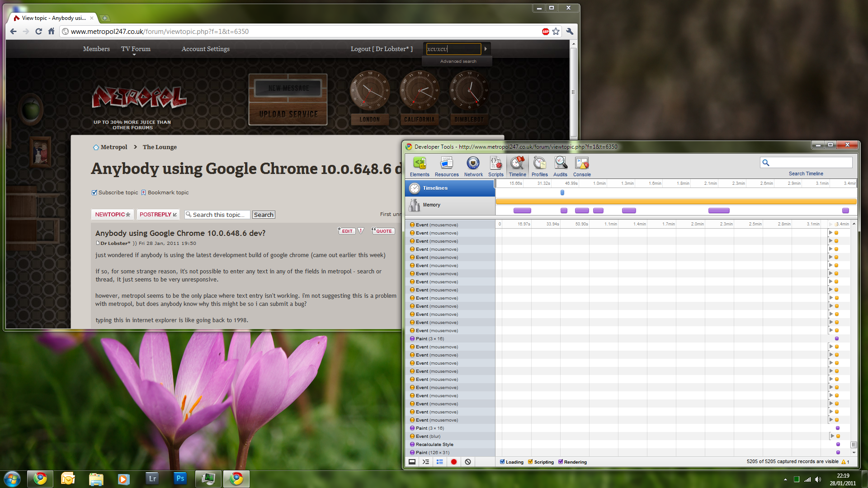
Task: Open post options arrow next to EDIT
Action: 361,230
